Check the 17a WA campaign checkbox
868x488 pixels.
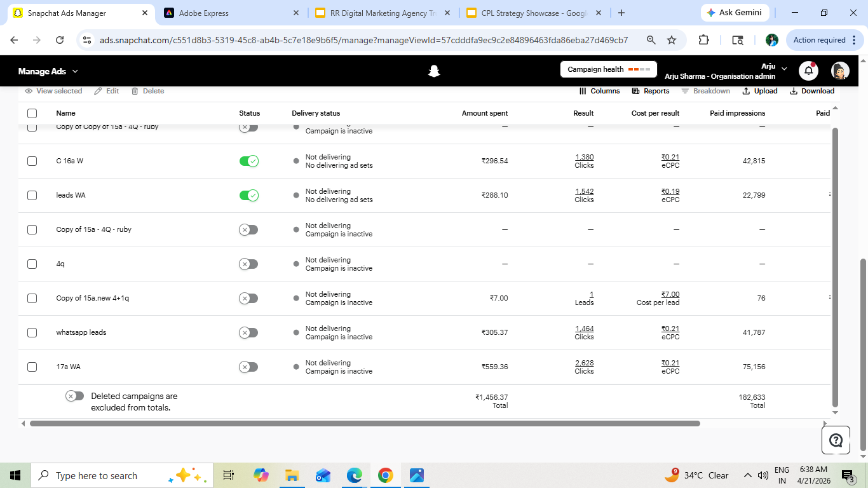click(x=32, y=367)
